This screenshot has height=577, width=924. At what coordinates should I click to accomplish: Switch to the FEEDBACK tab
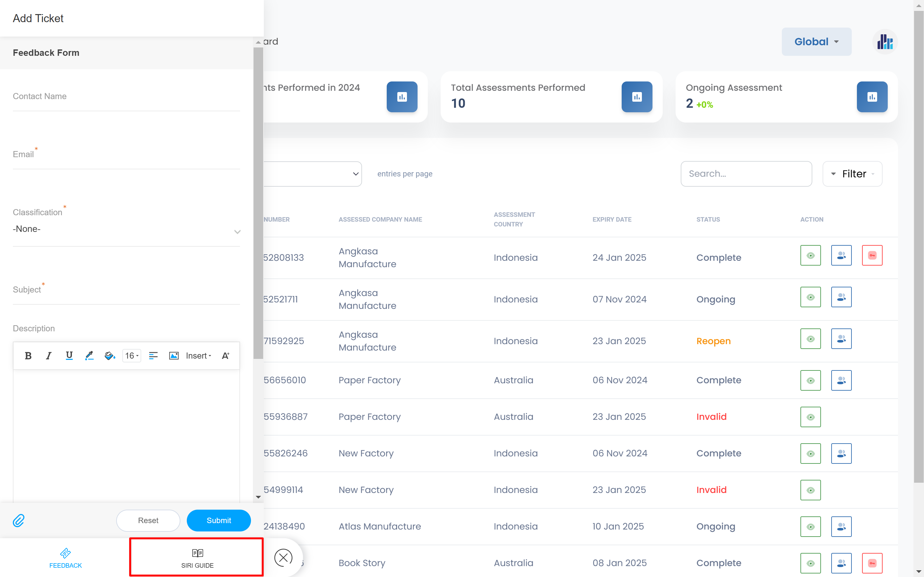pos(65,557)
